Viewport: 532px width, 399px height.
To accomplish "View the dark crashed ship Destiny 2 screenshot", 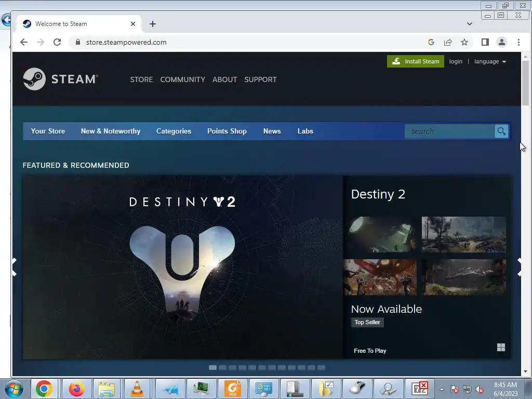I will [x=464, y=277].
